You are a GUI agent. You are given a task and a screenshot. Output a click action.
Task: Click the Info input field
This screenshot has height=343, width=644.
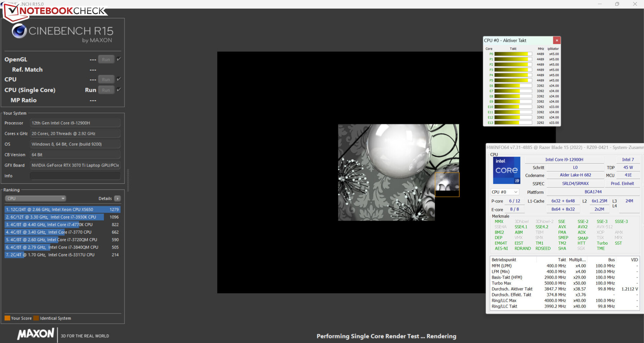(75, 176)
